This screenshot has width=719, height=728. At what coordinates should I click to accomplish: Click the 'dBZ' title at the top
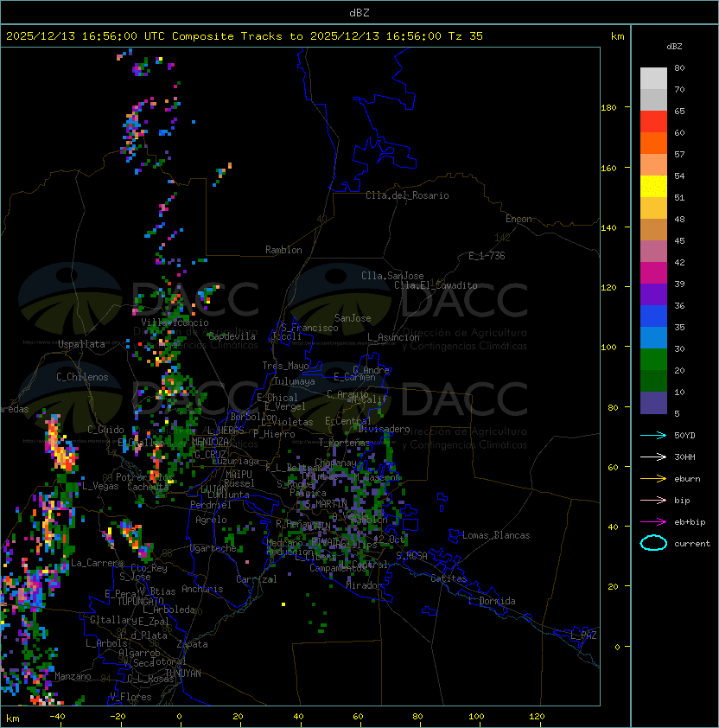359,13
